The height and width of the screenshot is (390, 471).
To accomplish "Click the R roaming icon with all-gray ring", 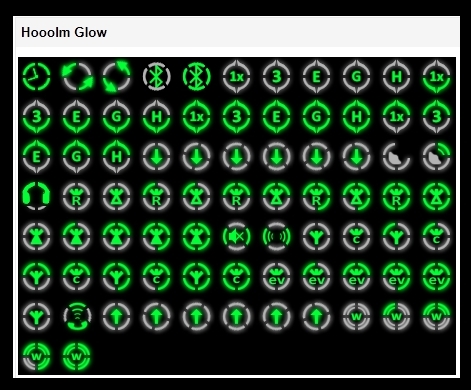I will (77, 197).
